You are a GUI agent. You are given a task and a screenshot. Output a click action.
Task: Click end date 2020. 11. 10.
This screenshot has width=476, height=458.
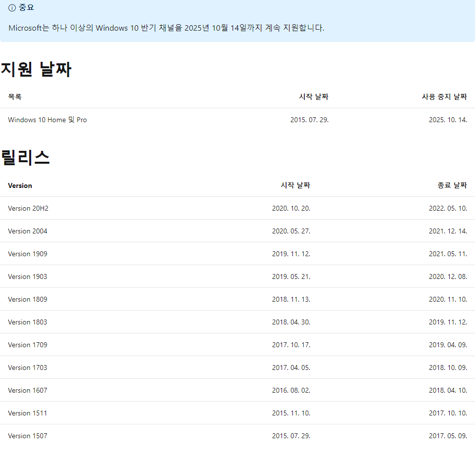tap(448, 300)
